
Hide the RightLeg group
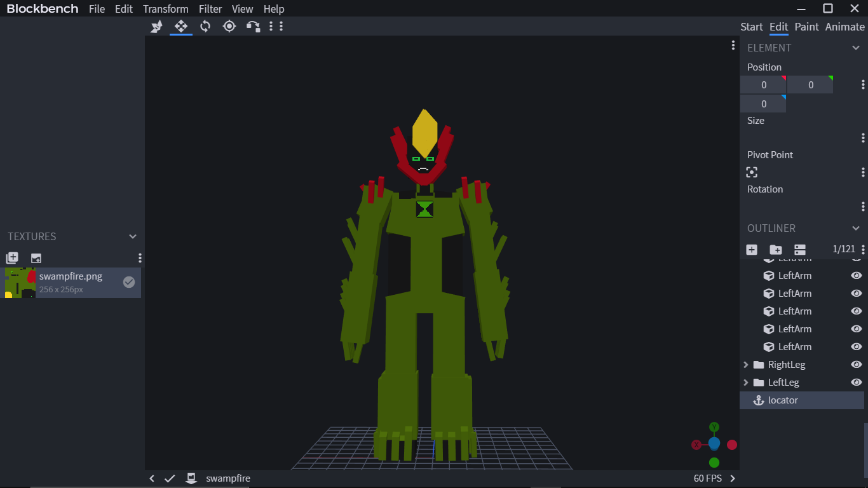click(x=856, y=364)
